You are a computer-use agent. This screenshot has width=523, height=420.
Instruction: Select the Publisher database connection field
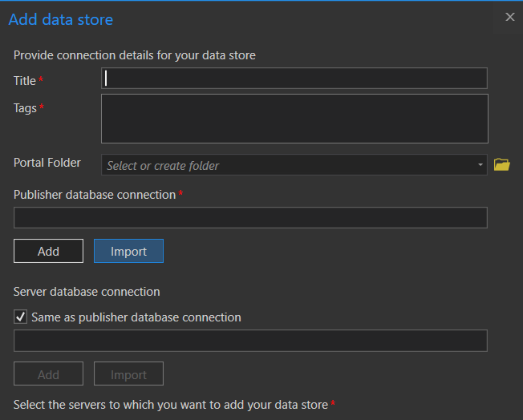250,217
